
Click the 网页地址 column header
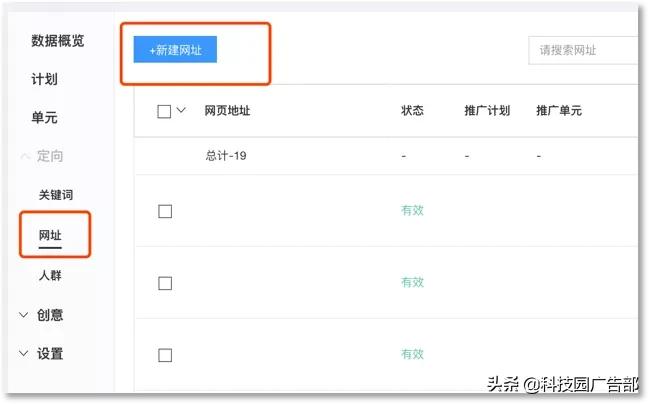pos(227,111)
